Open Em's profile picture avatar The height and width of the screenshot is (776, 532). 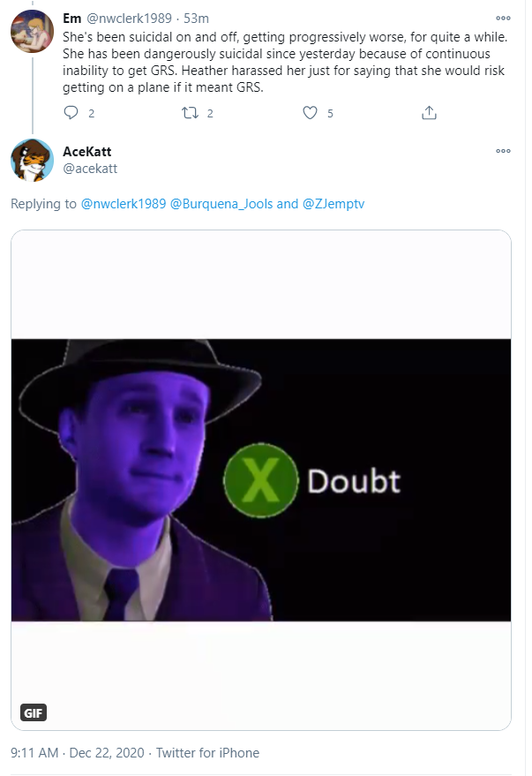[x=32, y=31]
